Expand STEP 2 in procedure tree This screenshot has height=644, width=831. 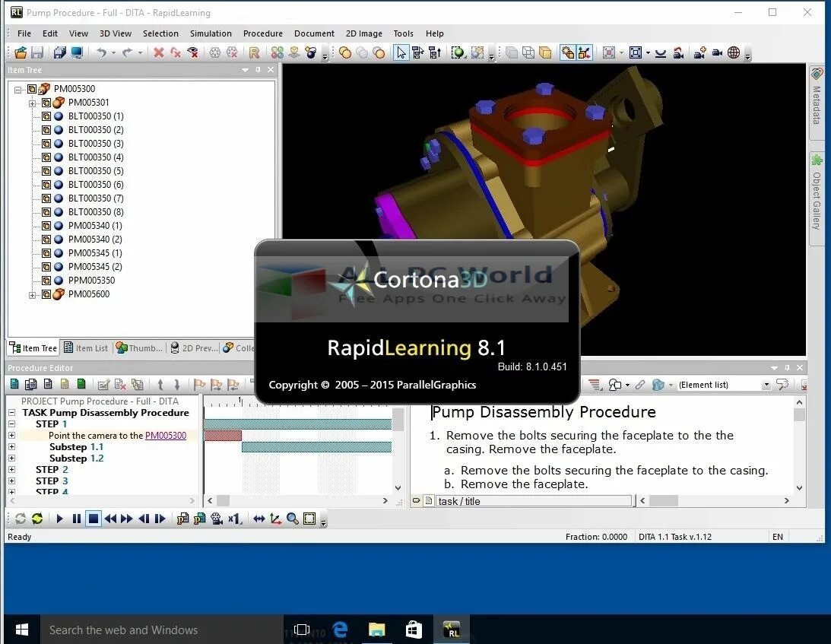tap(11, 470)
